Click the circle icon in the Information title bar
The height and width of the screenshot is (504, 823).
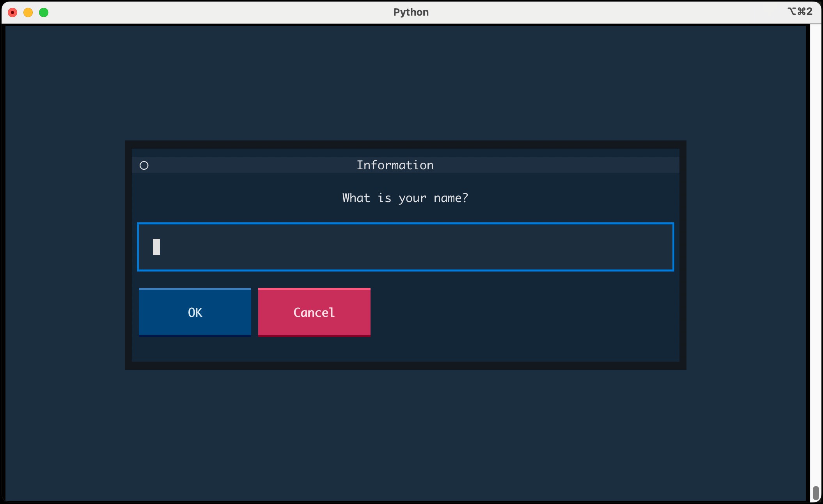144,165
